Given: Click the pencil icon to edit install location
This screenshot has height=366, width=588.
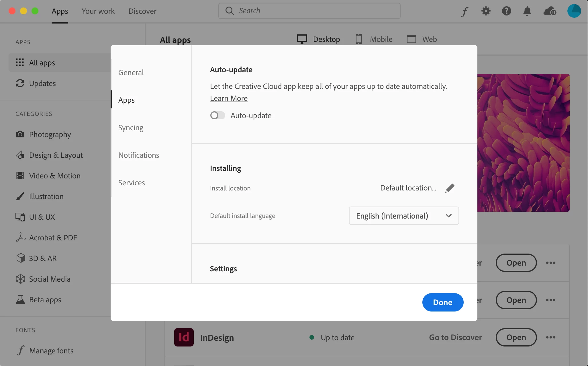Looking at the screenshot, I should click(x=450, y=188).
